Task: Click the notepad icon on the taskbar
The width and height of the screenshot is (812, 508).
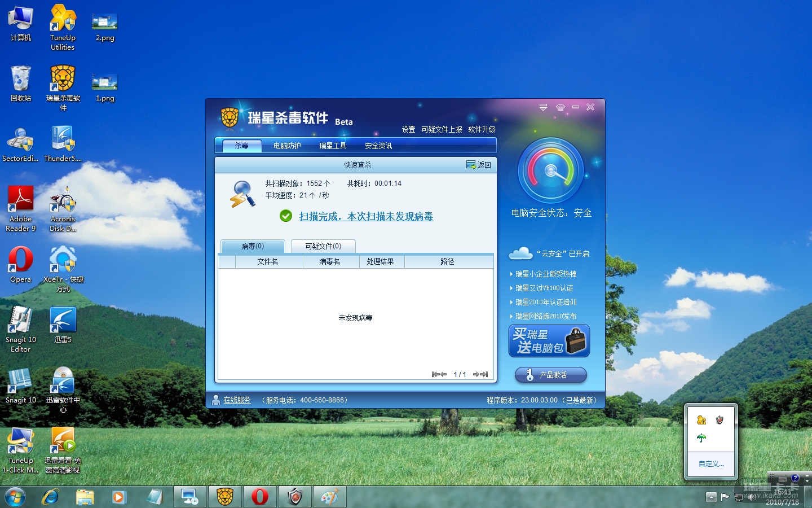Action: [x=155, y=497]
